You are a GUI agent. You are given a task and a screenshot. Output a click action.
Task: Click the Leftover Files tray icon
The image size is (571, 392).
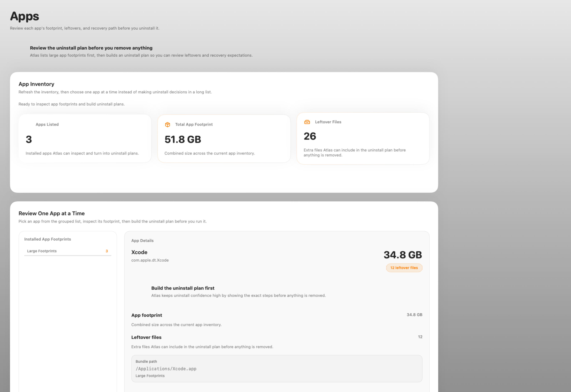click(x=307, y=122)
